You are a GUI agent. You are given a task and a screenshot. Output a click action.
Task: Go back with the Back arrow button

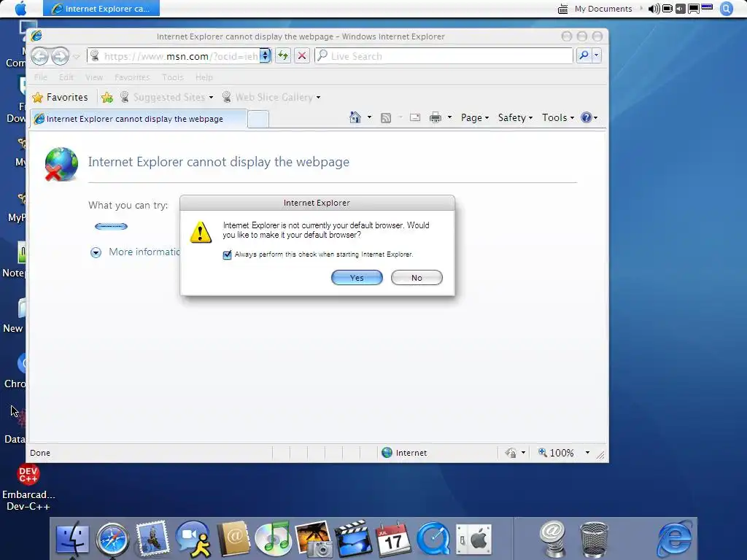[40, 56]
